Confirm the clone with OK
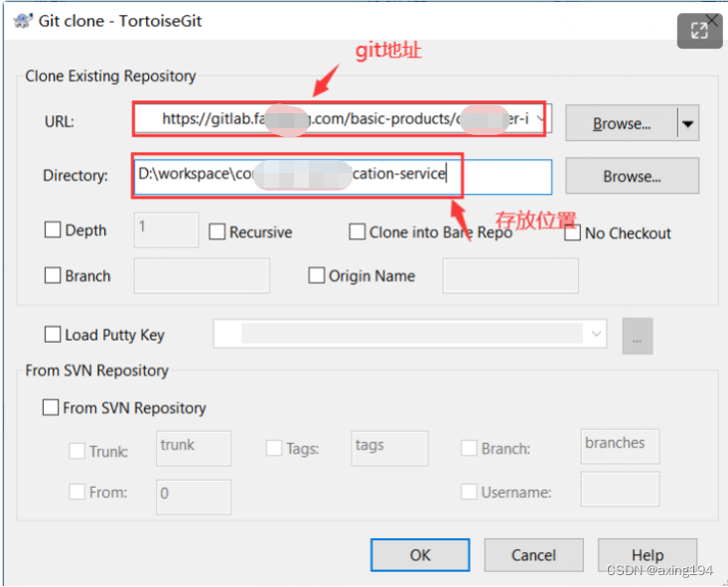 [x=420, y=555]
